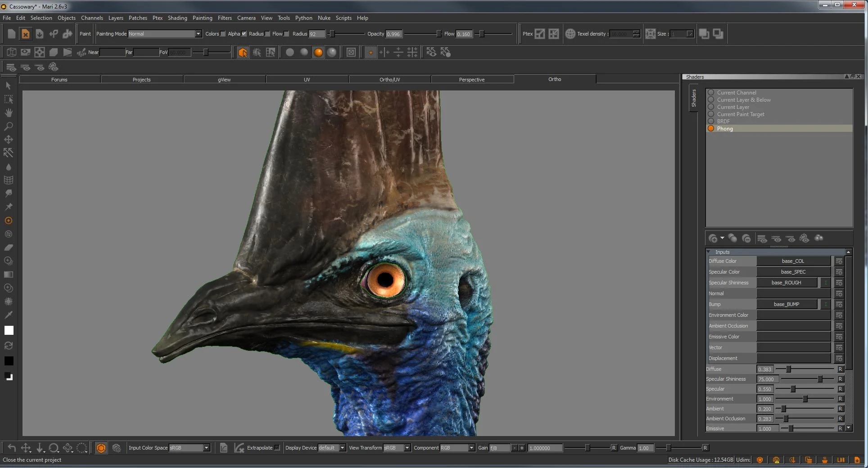Switch to the Perspective tab
Screen dimensions: 868x468
tap(472, 79)
